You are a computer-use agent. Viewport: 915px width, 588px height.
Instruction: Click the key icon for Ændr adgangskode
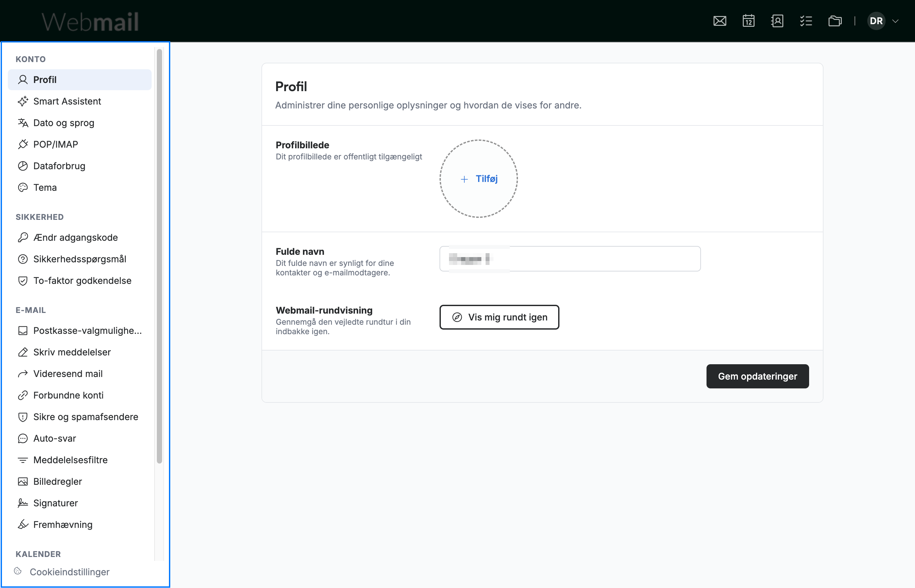point(23,237)
